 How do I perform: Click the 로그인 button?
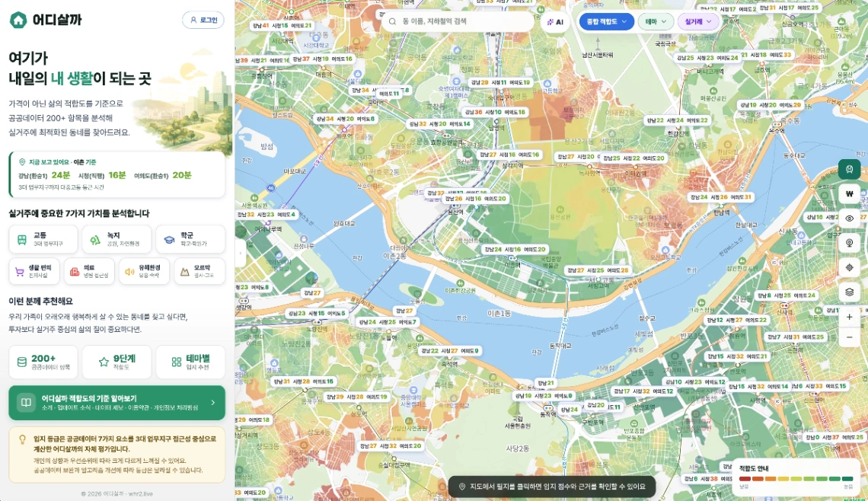click(203, 20)
